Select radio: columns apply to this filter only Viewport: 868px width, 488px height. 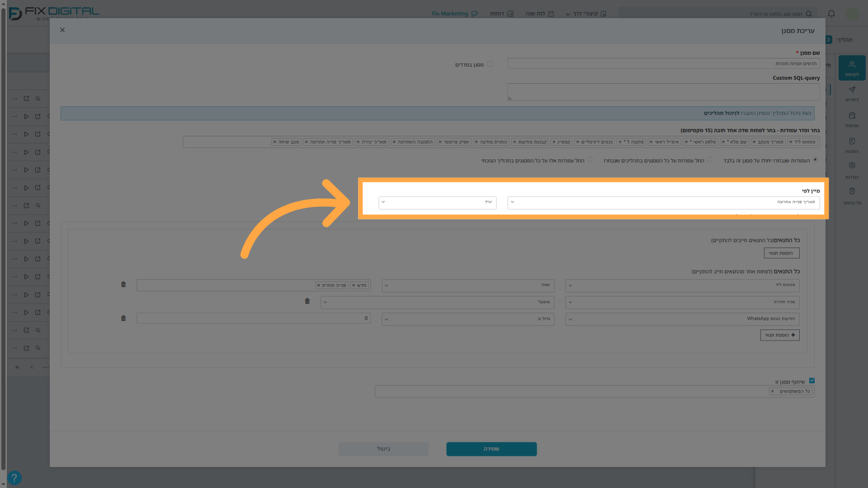click(816, 160)
